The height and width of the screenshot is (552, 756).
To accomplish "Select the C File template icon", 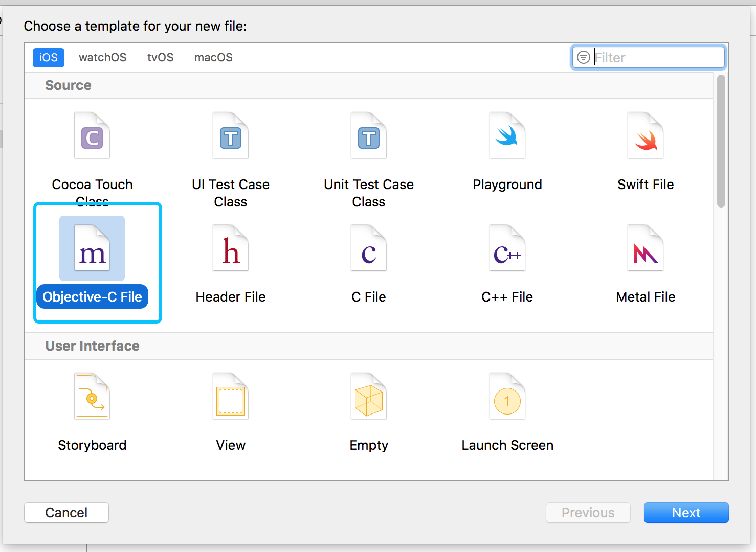I will point(369,248).
